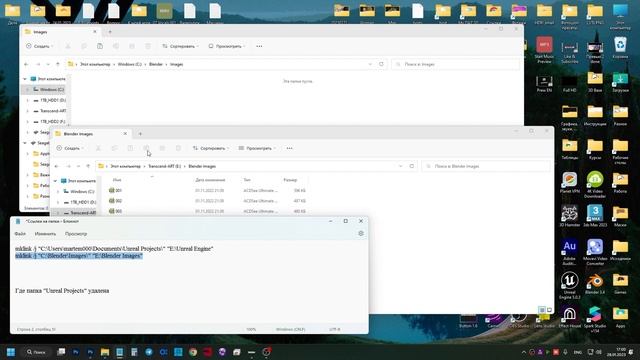Open the Recycle Bin desktop icon
The width and height of the screenshot is (640, 360).
tap(620, 48)
